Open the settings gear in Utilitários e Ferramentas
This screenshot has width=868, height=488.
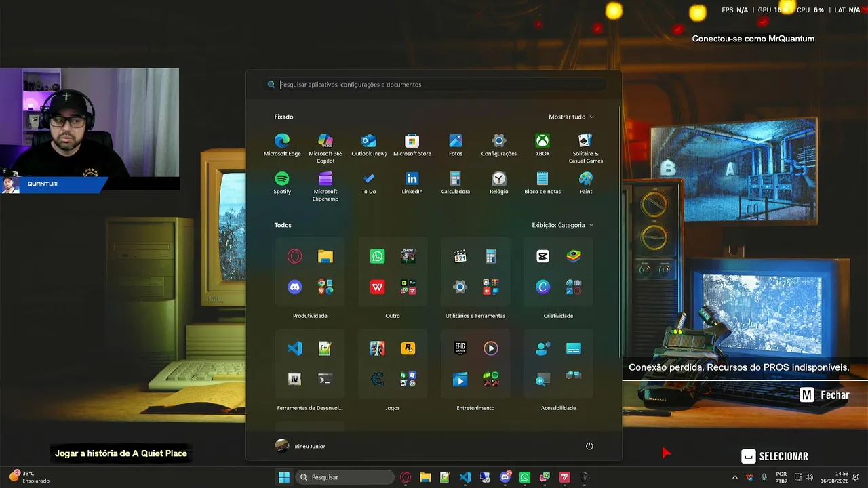460,287
